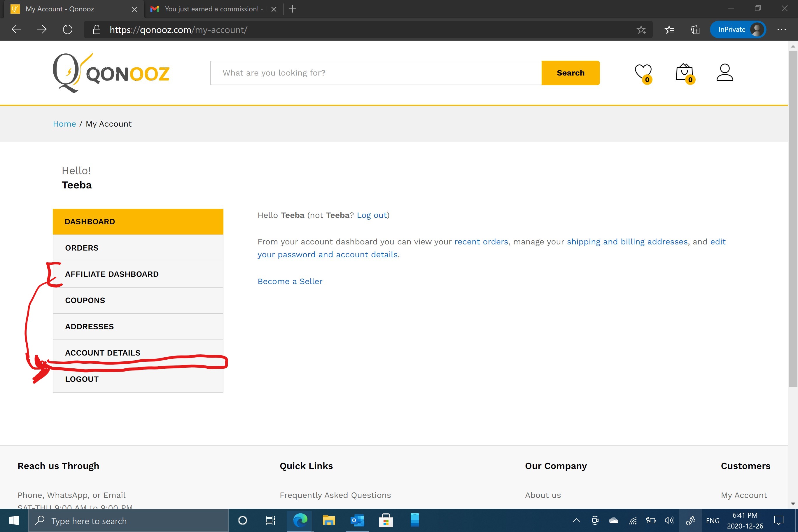Click the yellow Search button
Screen dimensions: 798x532
point(570,73)
